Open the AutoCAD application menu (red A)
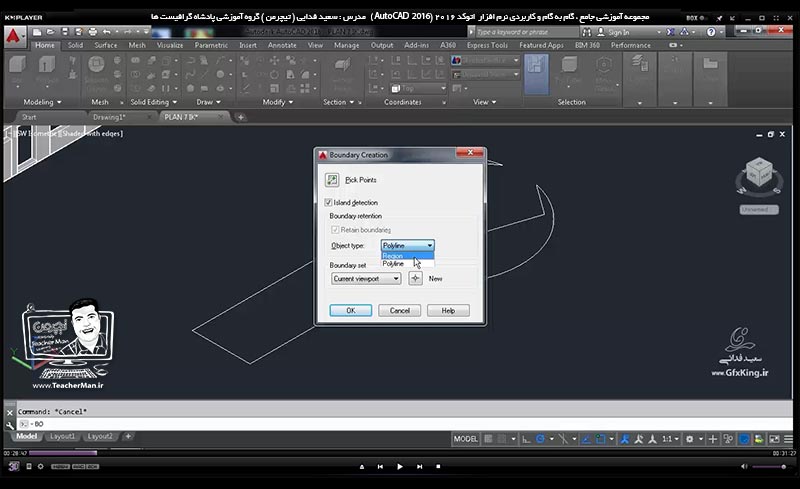The height and width of the screenshot is (489, 800). [x=14, y=36]
